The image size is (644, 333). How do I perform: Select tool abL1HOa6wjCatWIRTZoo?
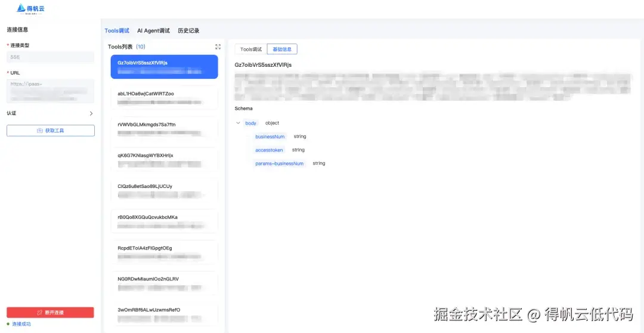coord(165,98)
